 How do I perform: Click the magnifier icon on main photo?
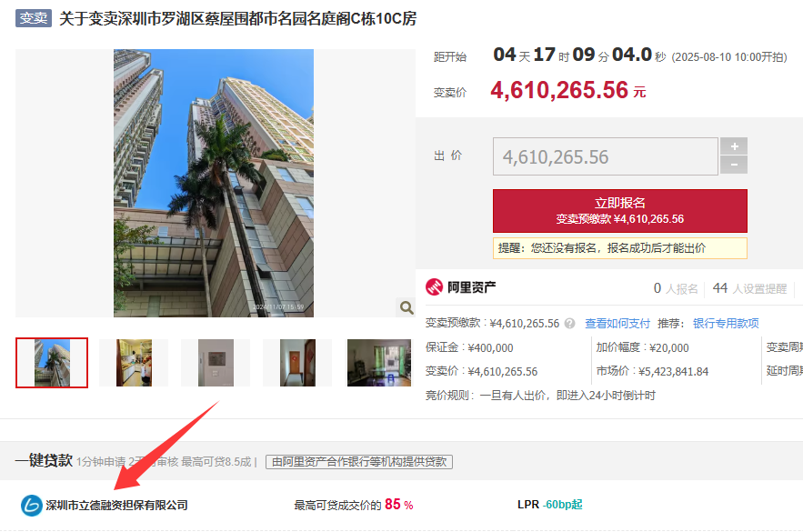click(407, 307)
